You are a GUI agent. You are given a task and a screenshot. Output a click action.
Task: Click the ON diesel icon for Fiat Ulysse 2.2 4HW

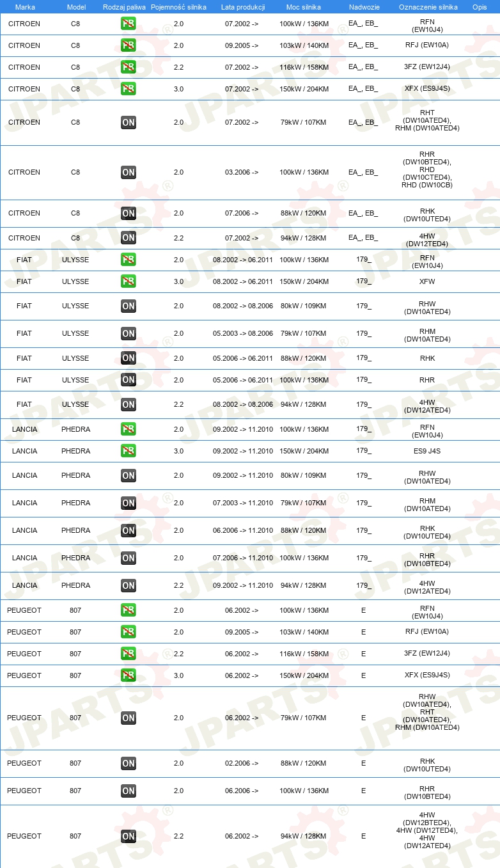pyautogui.click(x=129, y=404)
